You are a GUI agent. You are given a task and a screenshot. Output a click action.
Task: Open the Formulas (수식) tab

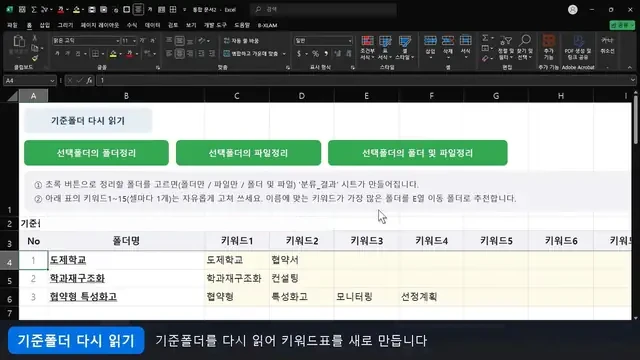click(x=132, y=25)
